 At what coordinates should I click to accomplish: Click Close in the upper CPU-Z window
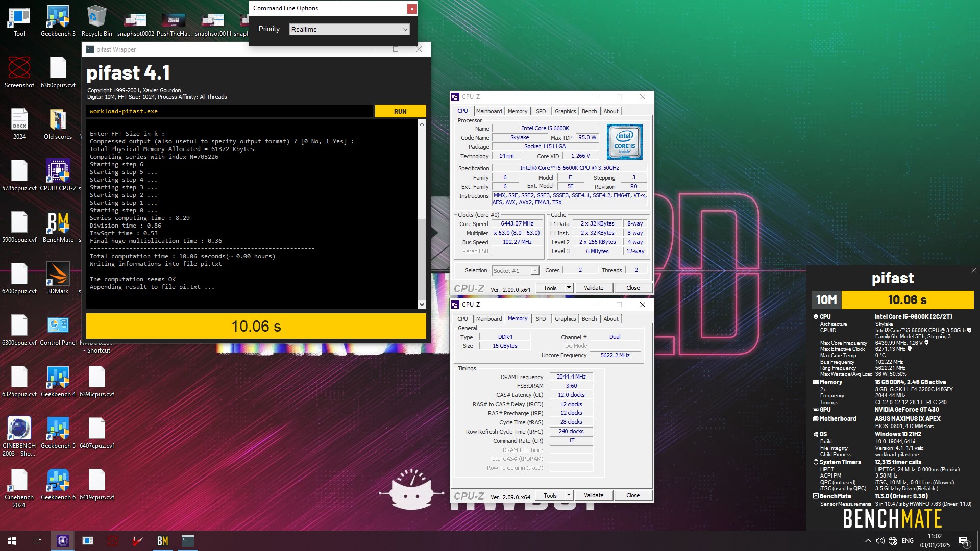[633, 288]
